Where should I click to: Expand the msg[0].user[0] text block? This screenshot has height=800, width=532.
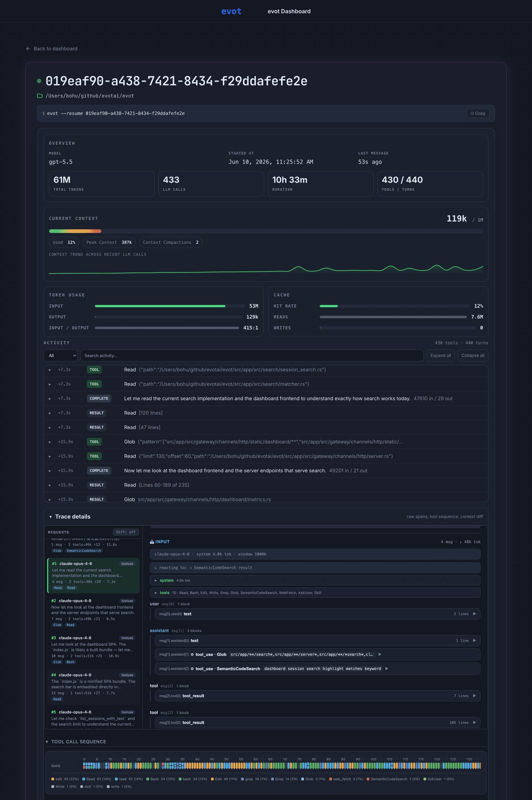coord(317,614)
